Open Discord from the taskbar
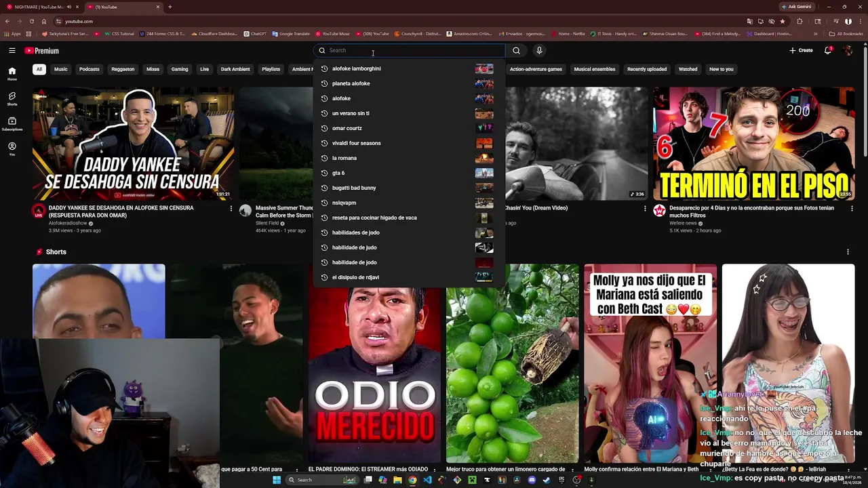 pos(532,480)
